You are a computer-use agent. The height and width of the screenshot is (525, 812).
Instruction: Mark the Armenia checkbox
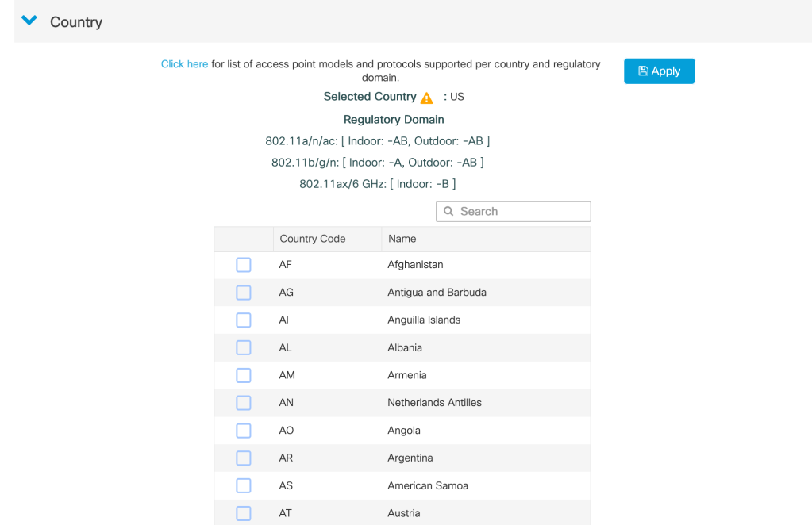(x=244, y=375)
